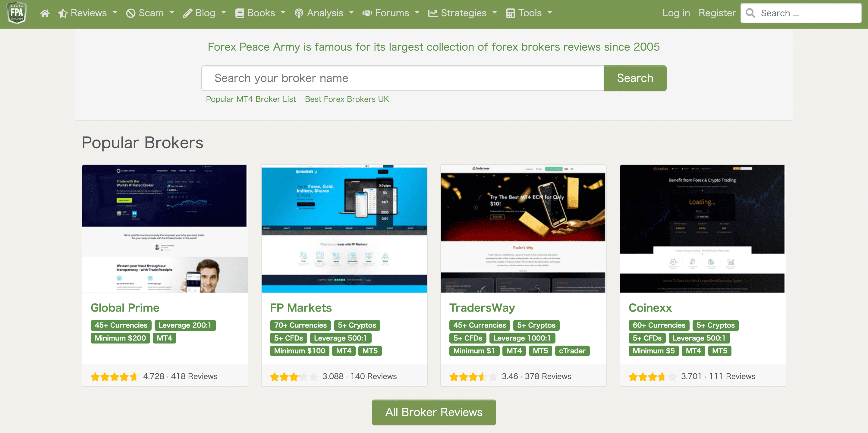Click the FPA shield logo

(17, 13)
